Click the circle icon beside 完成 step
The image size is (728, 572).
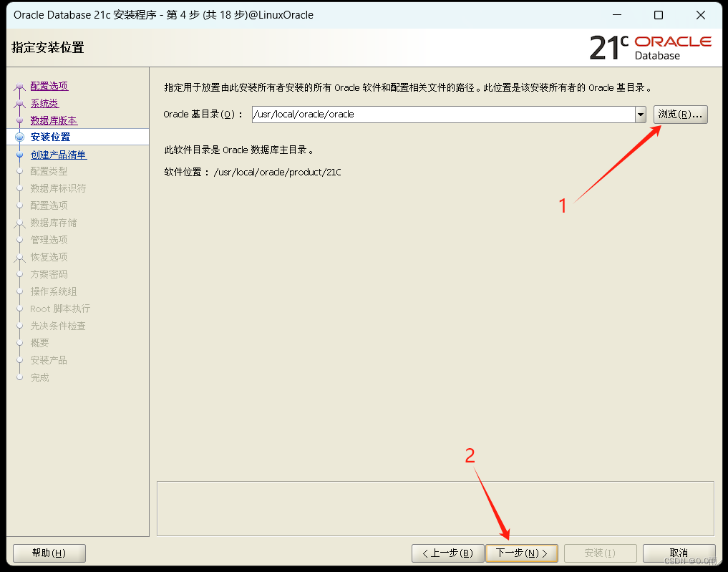(19, 377)
